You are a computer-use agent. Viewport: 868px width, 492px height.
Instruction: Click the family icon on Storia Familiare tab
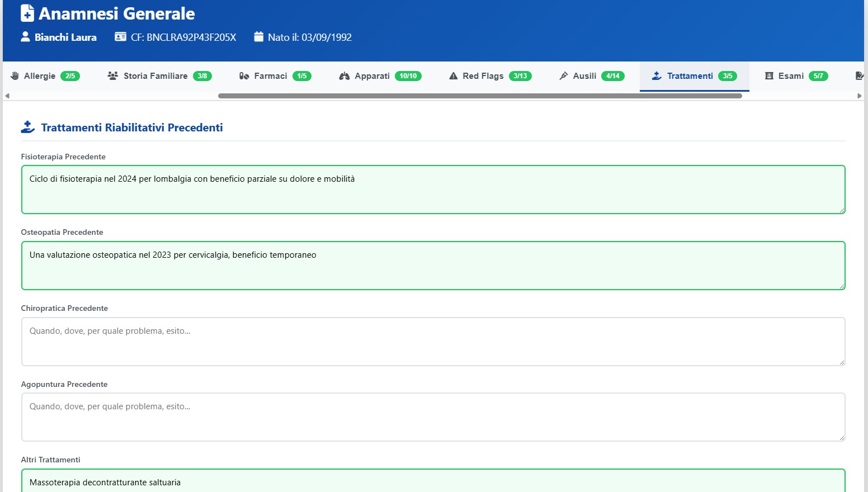click(x=113, y=75)
